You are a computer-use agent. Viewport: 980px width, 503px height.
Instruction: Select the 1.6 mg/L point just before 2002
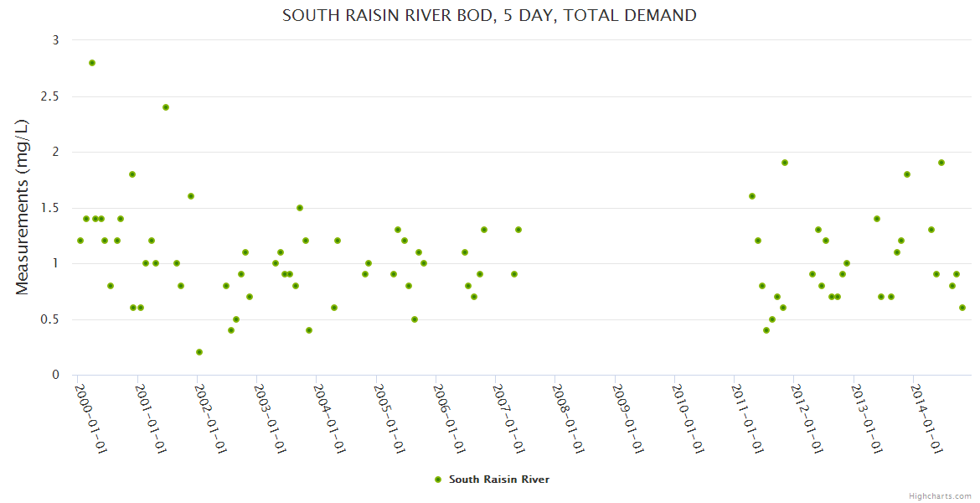click(x=191, y=196)
